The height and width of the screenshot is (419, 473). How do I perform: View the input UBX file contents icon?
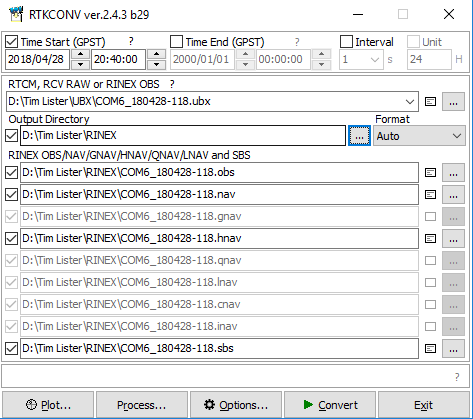click(430, 102)
